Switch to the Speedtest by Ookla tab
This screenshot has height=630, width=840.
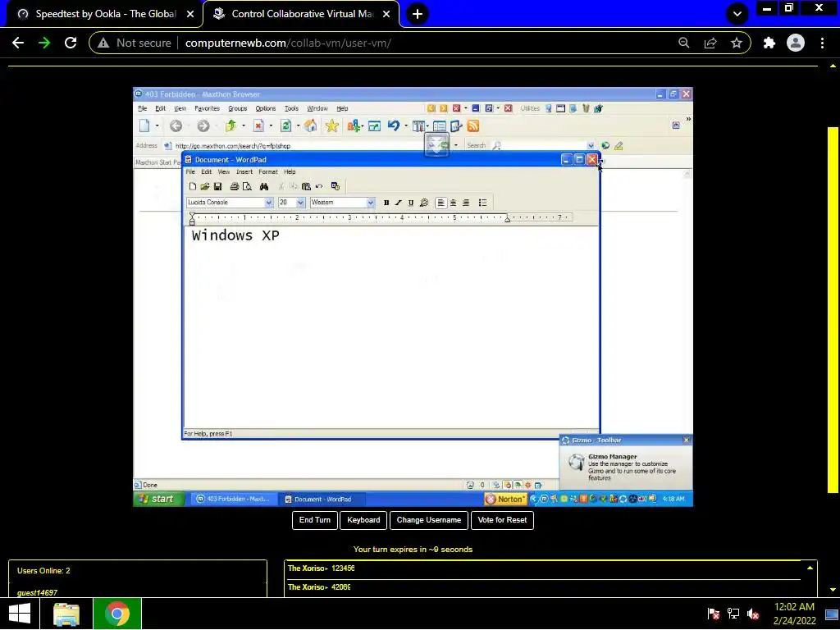point(105,14)
